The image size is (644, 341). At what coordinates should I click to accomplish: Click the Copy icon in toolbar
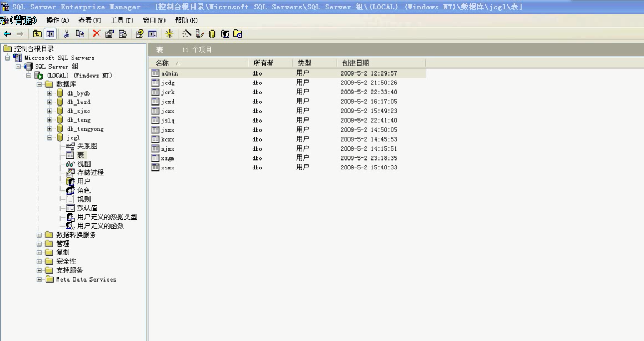click(x=80, y=34)
